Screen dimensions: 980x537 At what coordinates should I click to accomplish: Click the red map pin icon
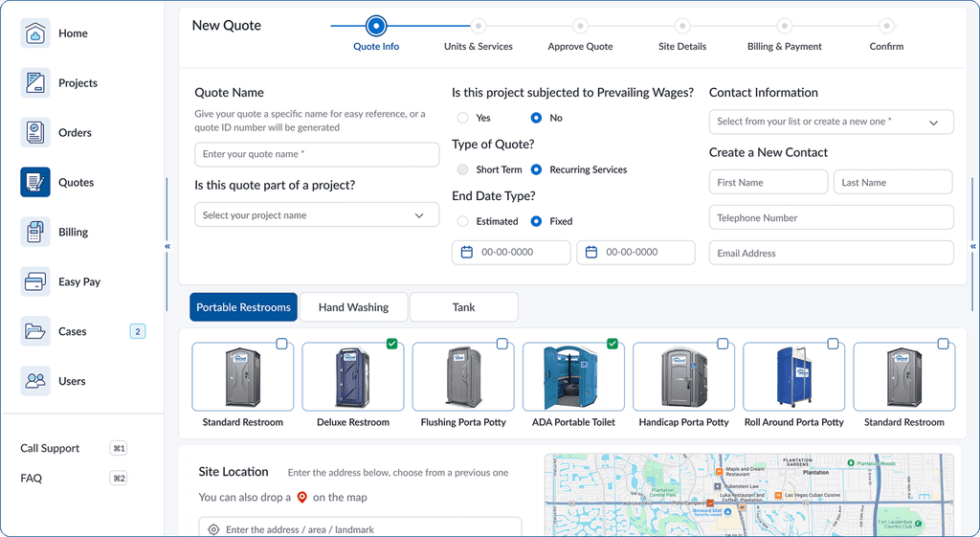tap(301, 497)
